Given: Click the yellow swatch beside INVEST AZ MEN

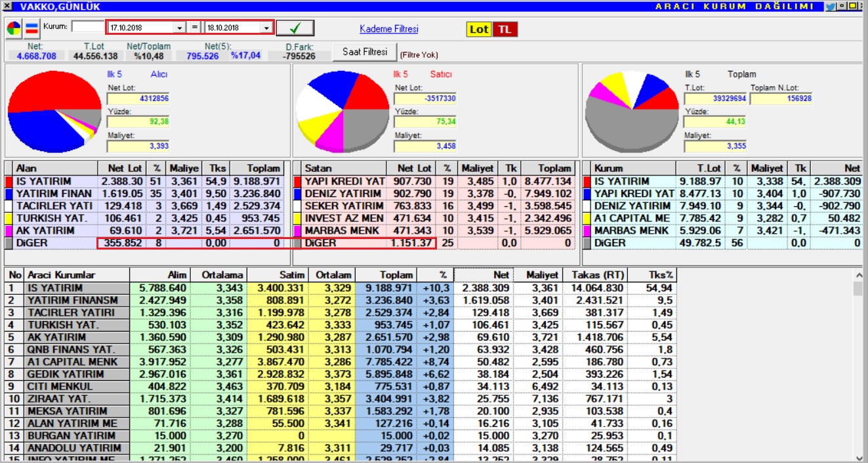Looking at the screenshot, I should (297, 218).
